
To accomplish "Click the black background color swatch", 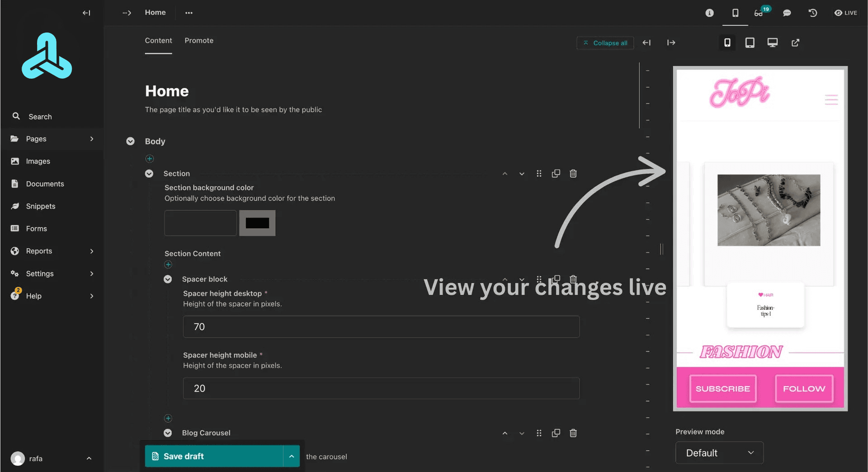I will (257, 223).
